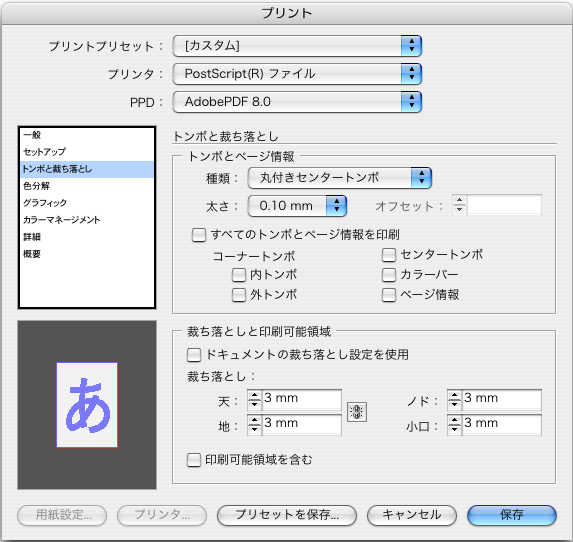Click the bleed values link chain icon
573x542 pixels.
[357, 412]
